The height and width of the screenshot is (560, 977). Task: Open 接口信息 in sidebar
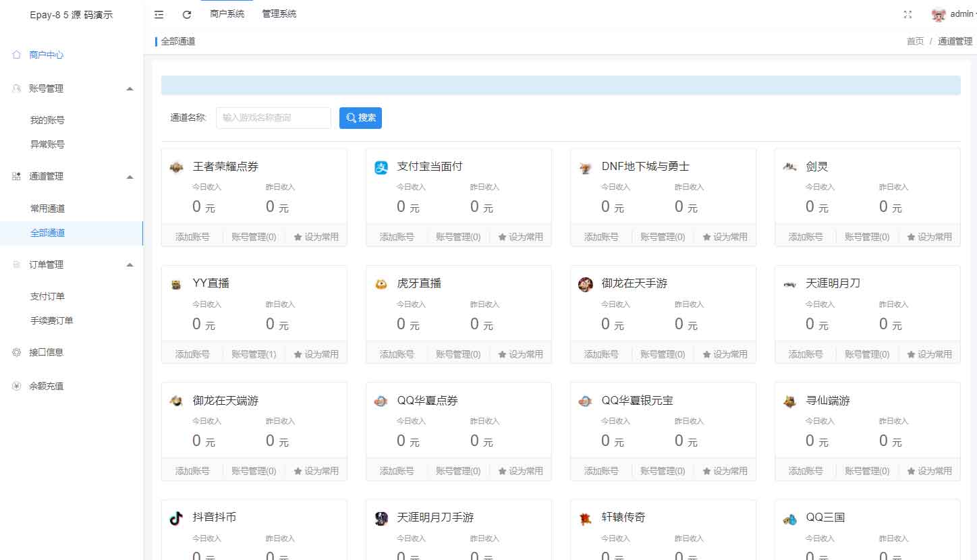coord(47,352)
